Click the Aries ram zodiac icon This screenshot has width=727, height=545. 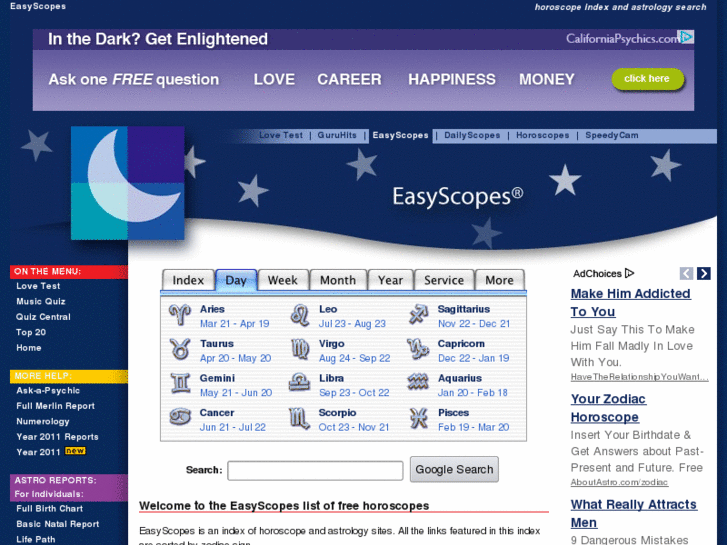[180, 315]
